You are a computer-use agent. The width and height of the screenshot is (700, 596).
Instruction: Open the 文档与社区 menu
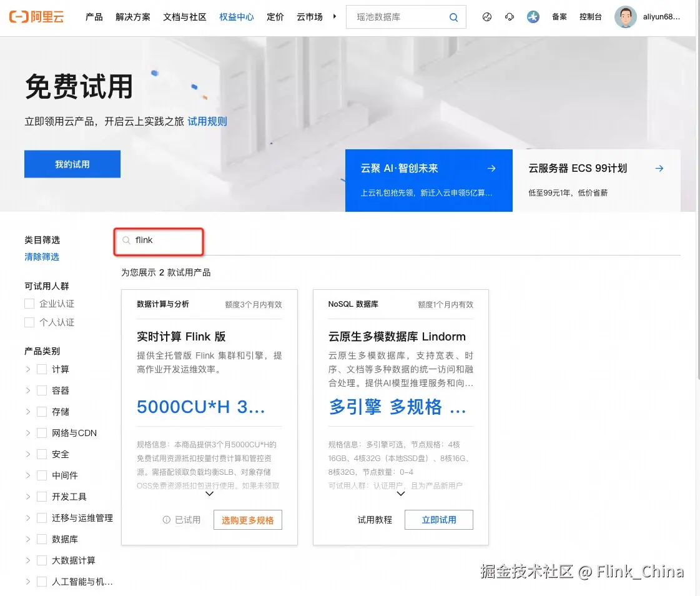(185, 17)
